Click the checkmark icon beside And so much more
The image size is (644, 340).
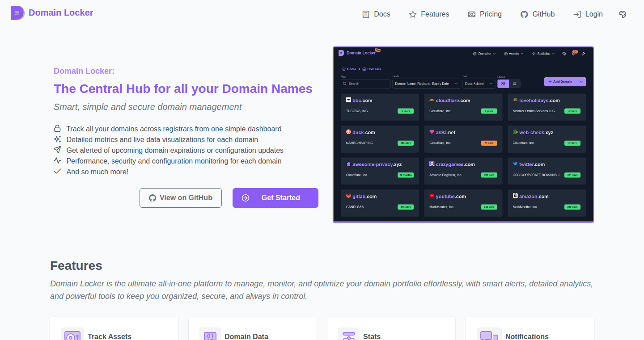coord(57,172)
